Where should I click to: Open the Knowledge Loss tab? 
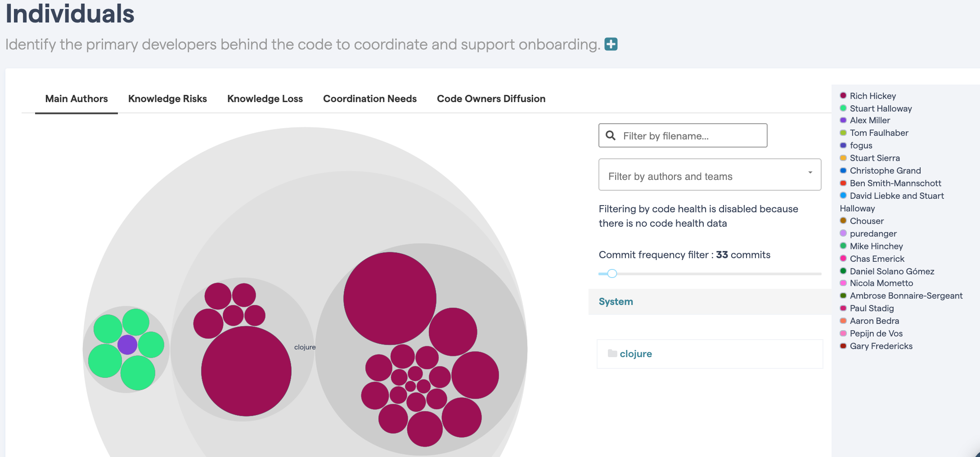[x=265, y=99]
